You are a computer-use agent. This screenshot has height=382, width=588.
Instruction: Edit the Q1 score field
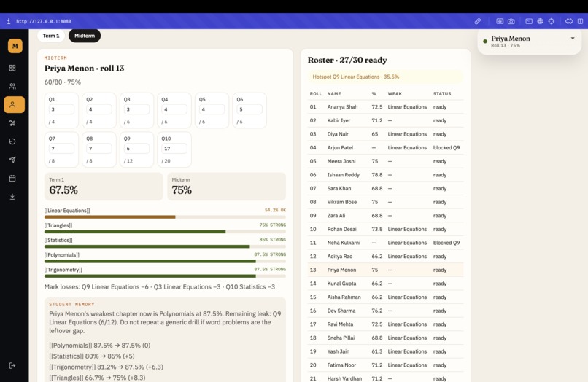[x=61, y=109]
